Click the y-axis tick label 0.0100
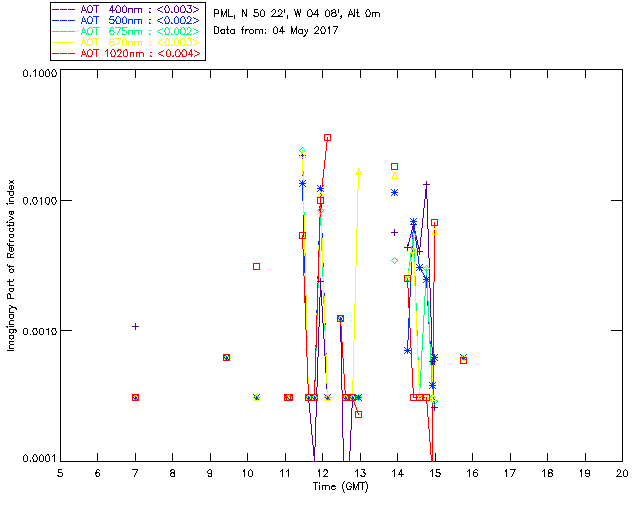 pyautogui.click(x=40, y=201)
